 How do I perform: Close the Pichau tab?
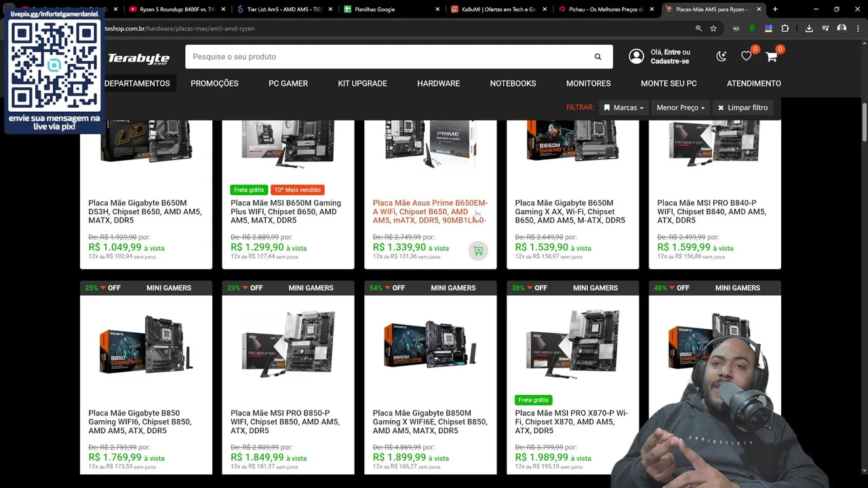coord(652,9)
